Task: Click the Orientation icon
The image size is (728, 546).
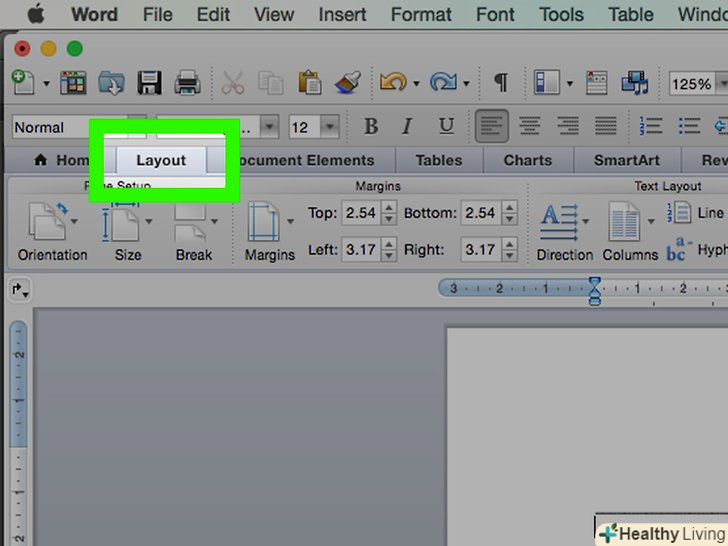Action: (48, 221)
